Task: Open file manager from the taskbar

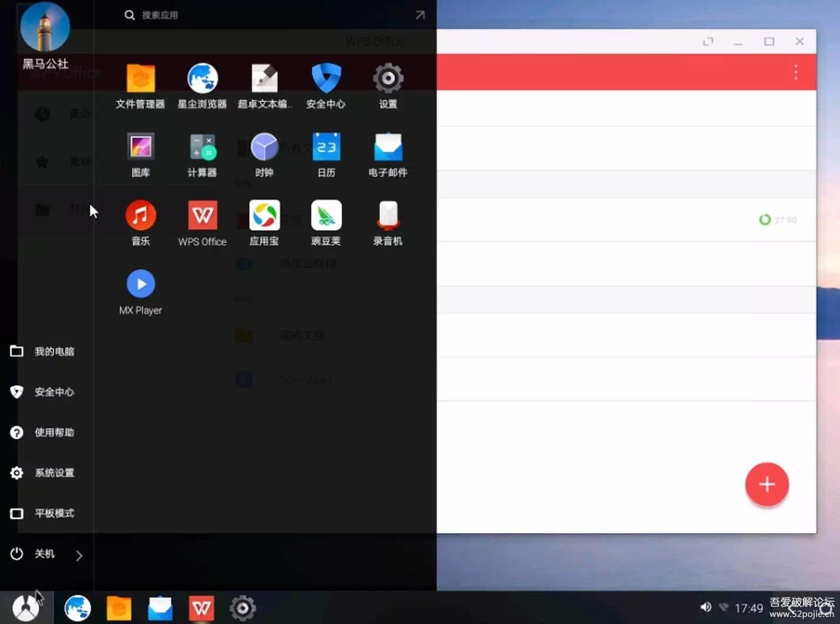Action: 119,608
